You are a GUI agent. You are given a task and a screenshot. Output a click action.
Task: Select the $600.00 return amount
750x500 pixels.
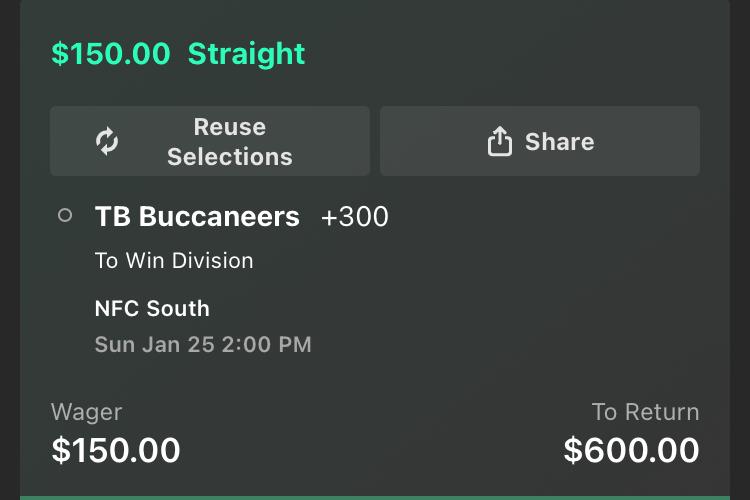[x=631, y=451]
